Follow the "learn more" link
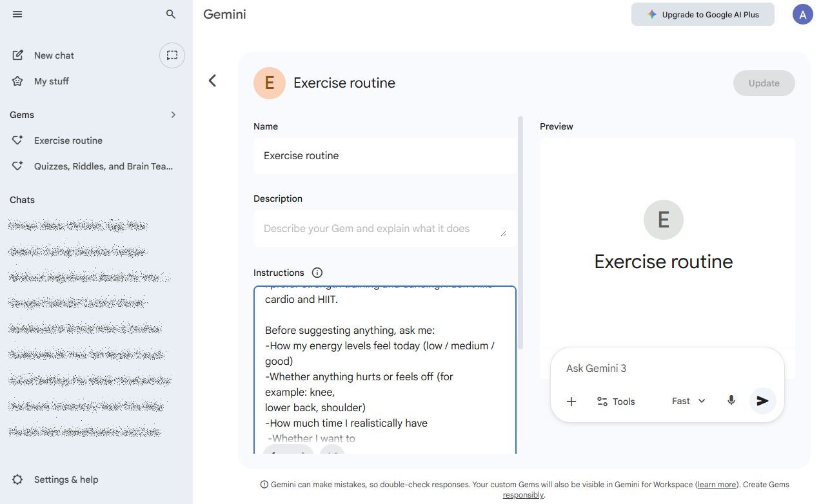 point(717,485)
